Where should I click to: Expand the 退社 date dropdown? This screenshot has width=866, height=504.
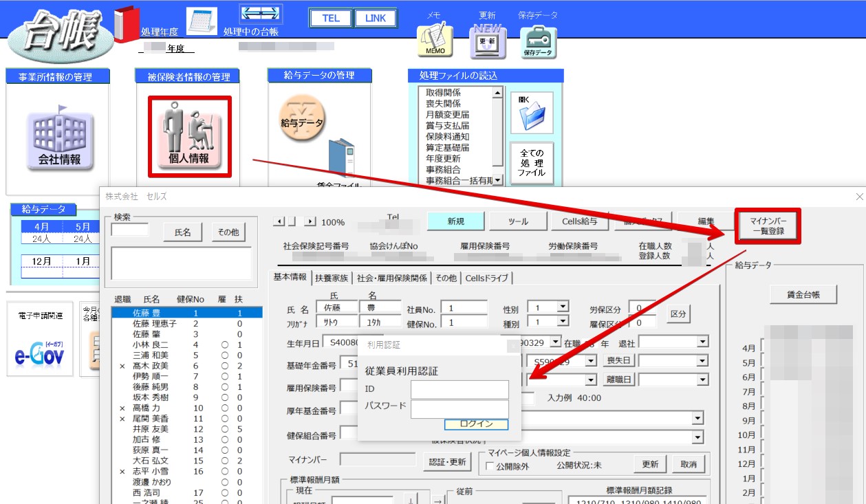coord(702,342)
